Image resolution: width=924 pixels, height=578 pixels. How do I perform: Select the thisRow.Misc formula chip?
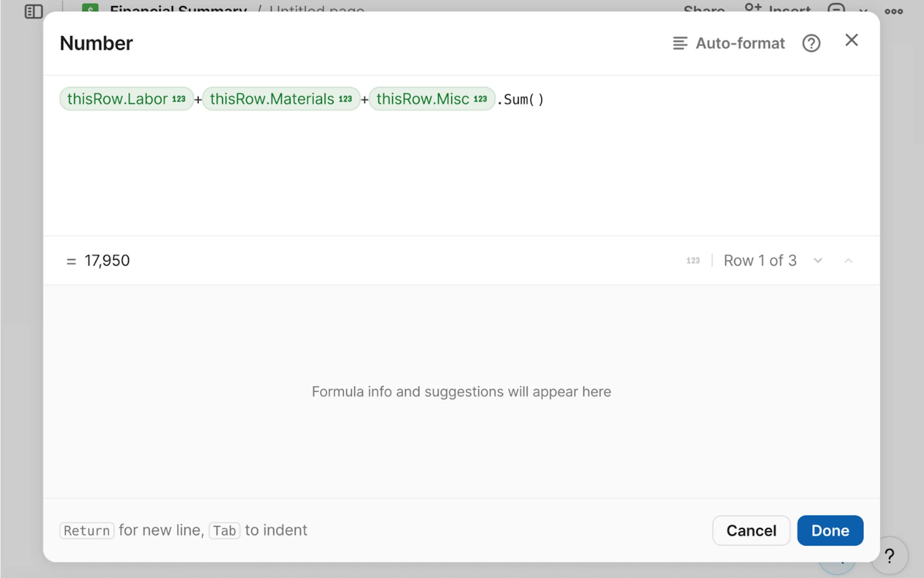pyautogui.click(x=432, y=99)
